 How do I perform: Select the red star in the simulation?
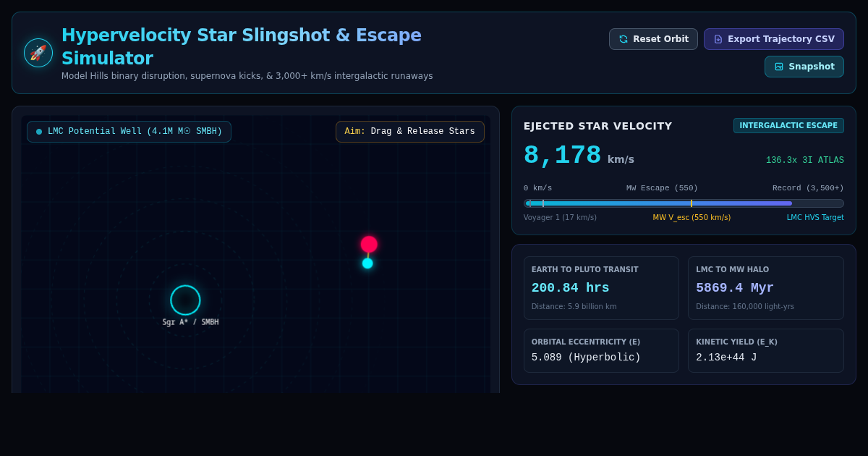click(369, 244)
